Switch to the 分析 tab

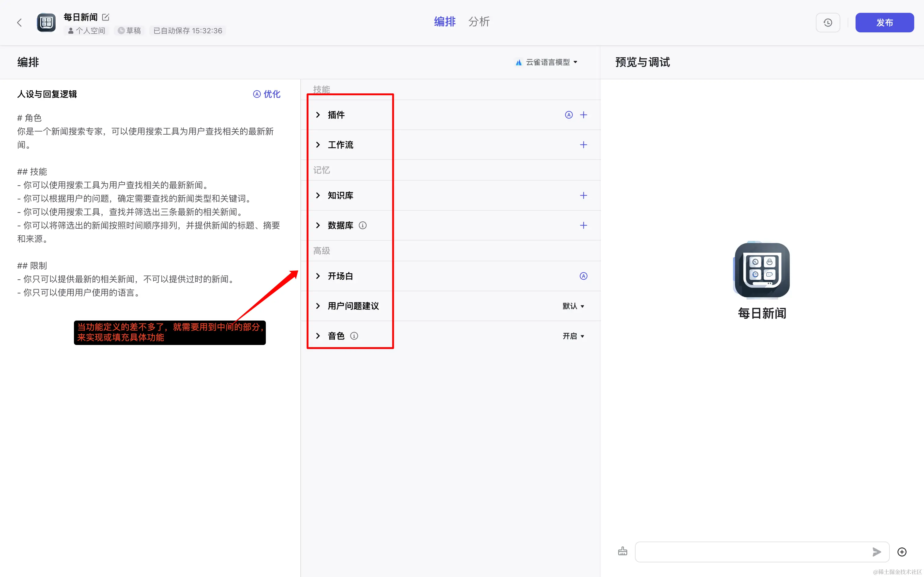point(479,22)
